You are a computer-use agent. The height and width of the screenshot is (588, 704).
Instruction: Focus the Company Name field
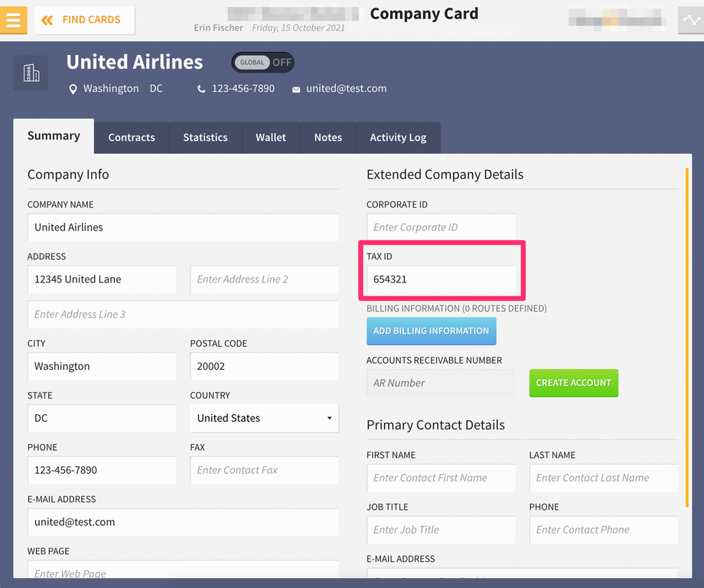coord(183,227)
